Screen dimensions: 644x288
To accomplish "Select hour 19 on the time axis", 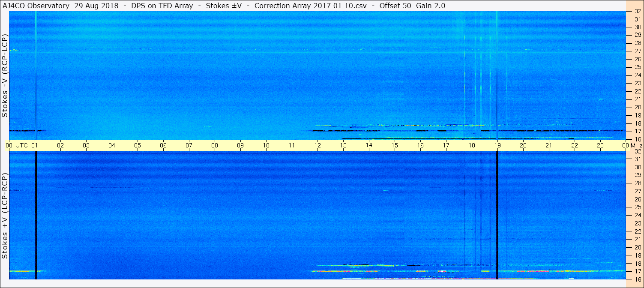I will click(x=497, y=145).
